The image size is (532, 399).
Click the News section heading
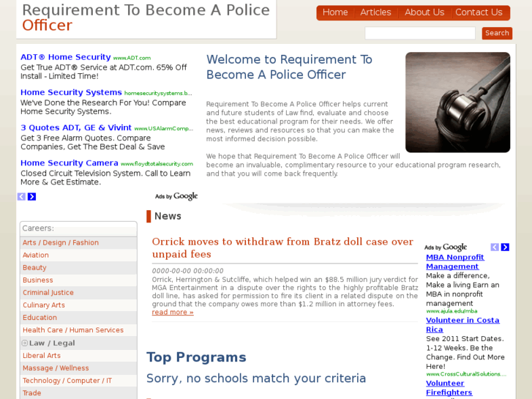coord(168,216)
